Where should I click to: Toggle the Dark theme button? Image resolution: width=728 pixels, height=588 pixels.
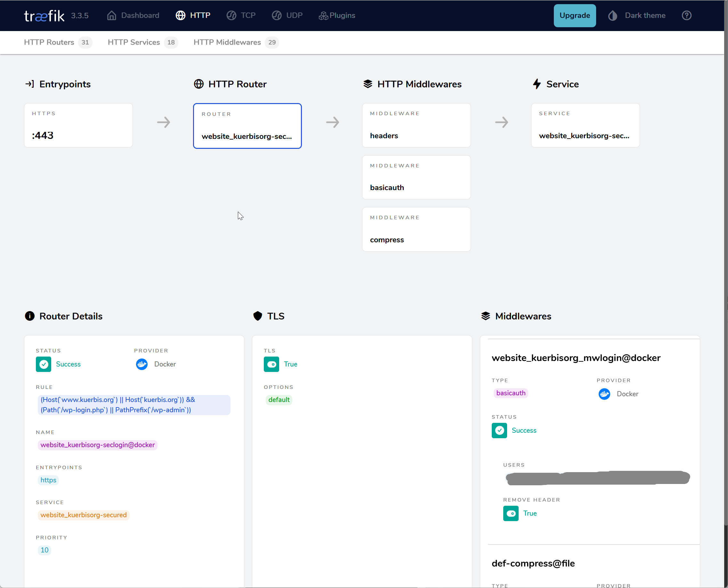coord(636,16)
